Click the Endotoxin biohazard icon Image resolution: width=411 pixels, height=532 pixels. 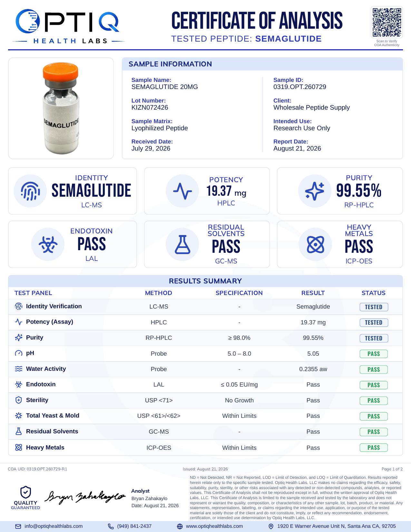[48, 244]
